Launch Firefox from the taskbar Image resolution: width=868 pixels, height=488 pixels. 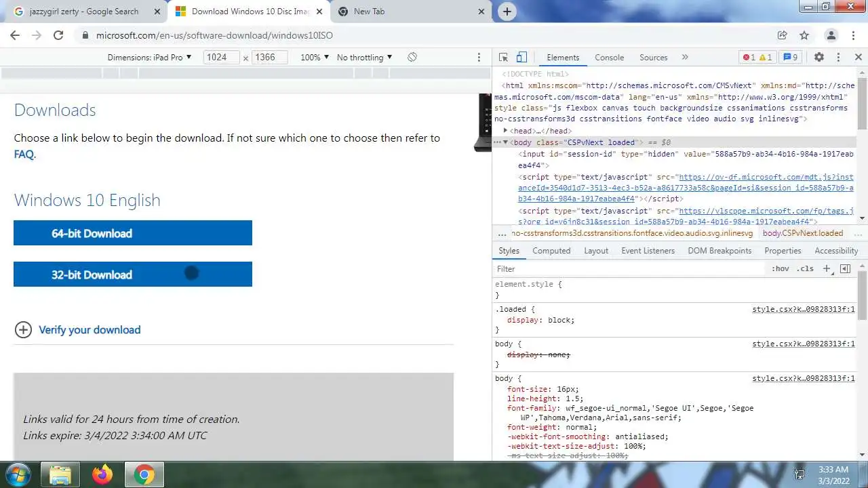[x=102, y=474]
